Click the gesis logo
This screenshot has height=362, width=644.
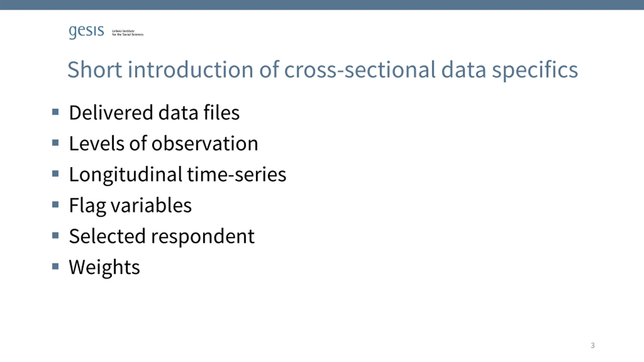(x=86, y=32)
